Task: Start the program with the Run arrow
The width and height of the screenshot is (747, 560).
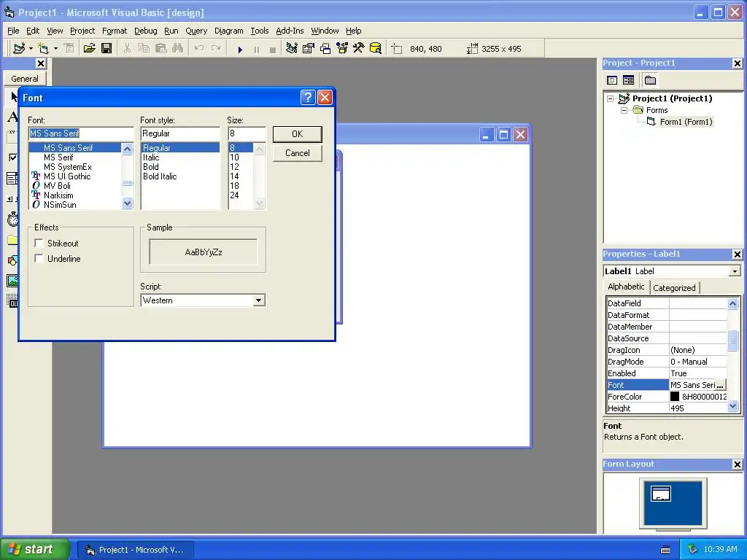Action: coord(240,50)
